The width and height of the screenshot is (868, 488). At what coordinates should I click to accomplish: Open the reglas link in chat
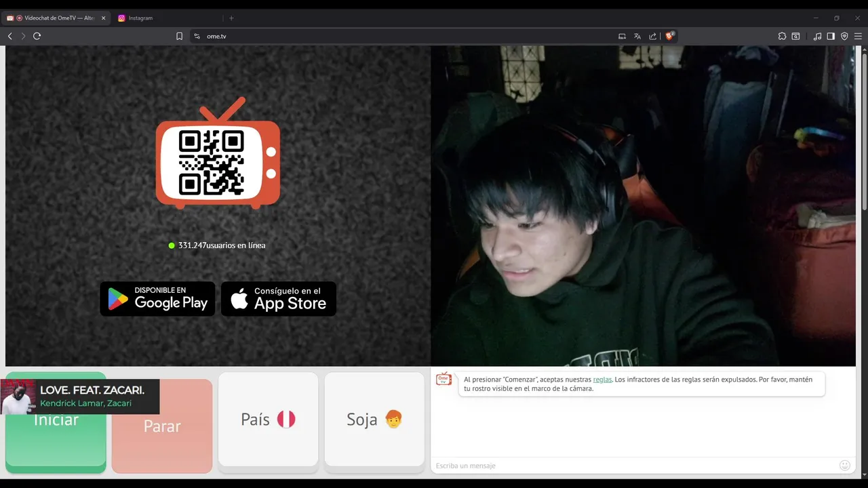[x=602, y=380]
